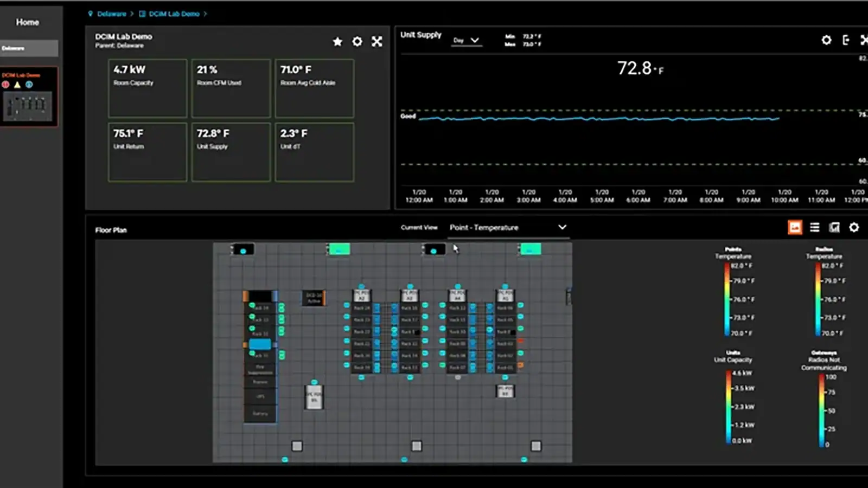This screenshot has width=868, height=488.
Task: Click the Floor Plan chart overlay icon
Action: coord(834,227)
